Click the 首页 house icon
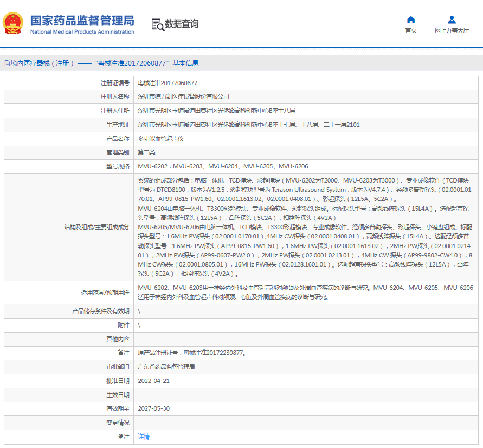 pos(411,20)
